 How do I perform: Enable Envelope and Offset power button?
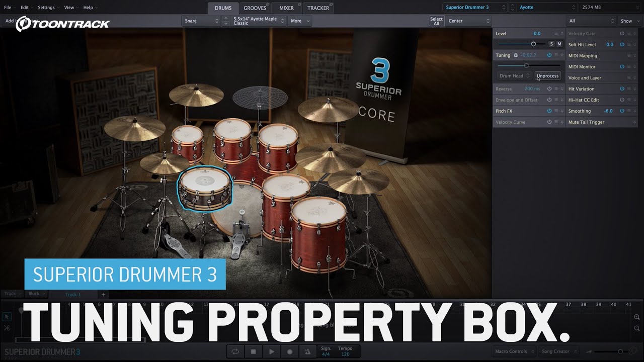549,100
